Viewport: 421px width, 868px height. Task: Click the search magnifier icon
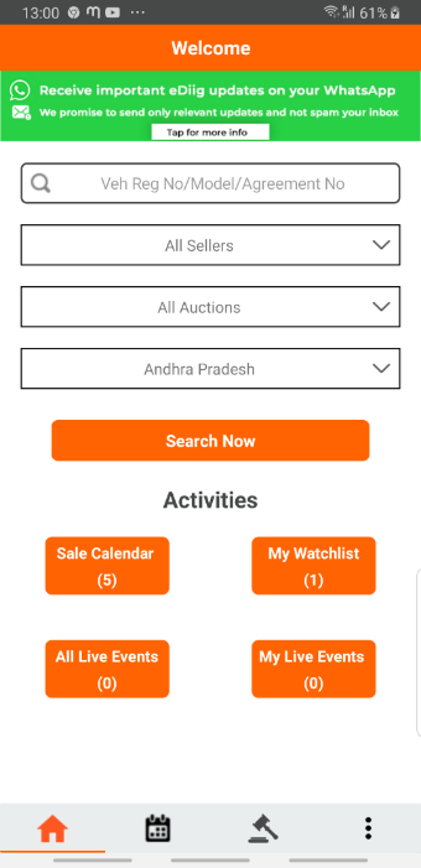[41, 183]
